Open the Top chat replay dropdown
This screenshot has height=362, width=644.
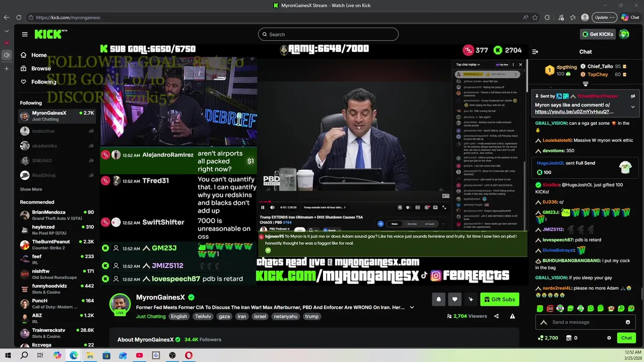[468, 64]
